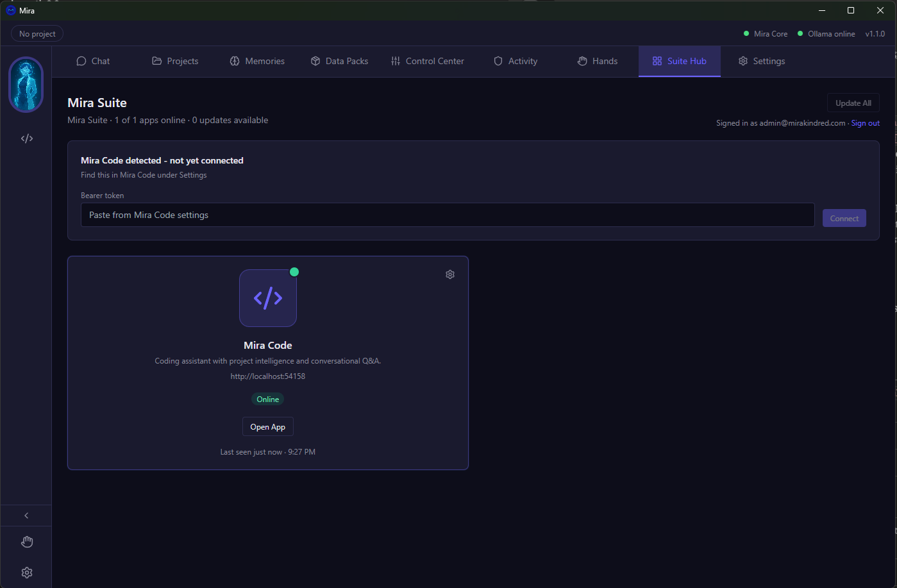Viewport: 897px width, 588px height.
Task: Click the Bearer token field label
Action: pyautogui.click(x=103, y=196)
